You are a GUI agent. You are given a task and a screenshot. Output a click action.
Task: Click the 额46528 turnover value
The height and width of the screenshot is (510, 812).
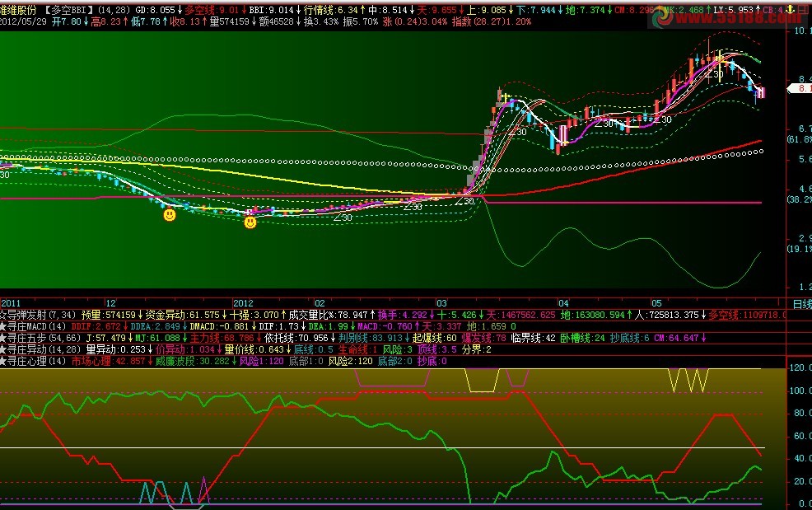click(276, 21)
